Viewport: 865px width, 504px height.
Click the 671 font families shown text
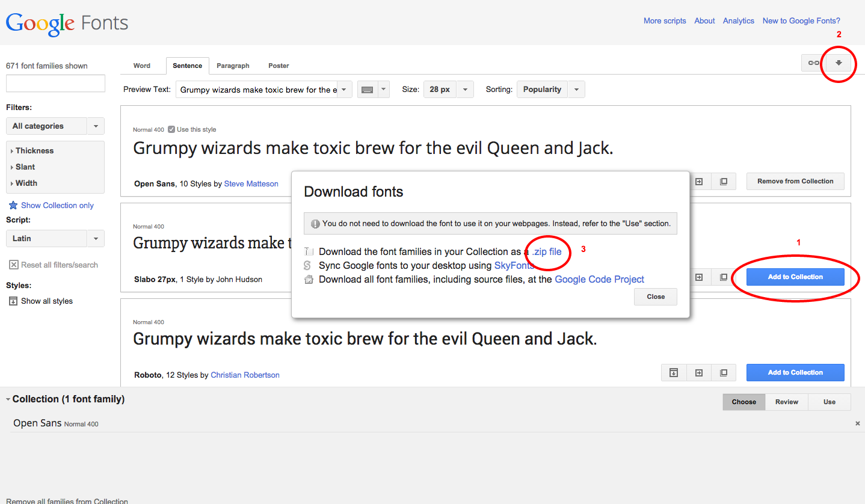coord(47,66)
